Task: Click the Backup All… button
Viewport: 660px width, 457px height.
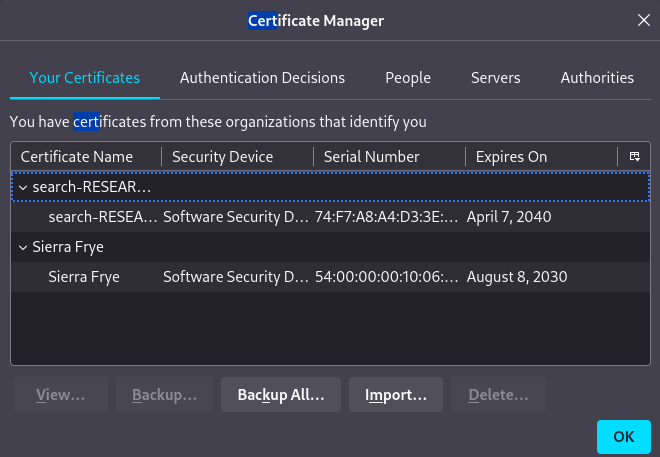Action: point(281,395)
